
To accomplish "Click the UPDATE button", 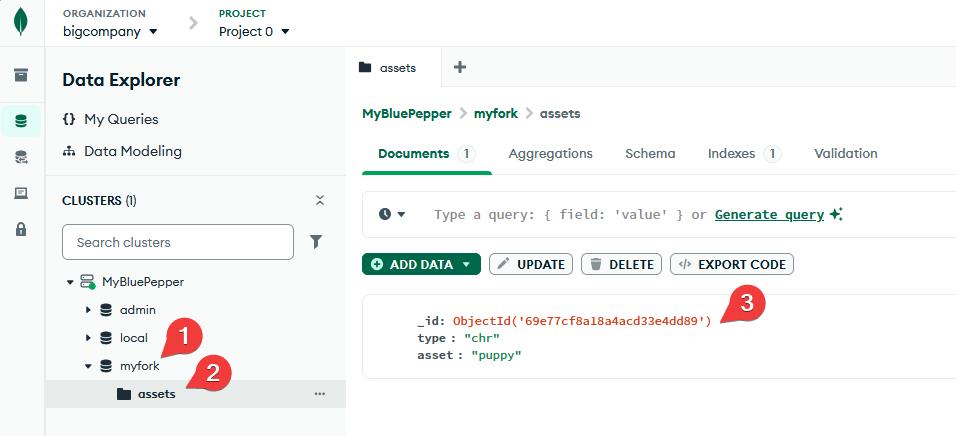I will coord(531,265).
